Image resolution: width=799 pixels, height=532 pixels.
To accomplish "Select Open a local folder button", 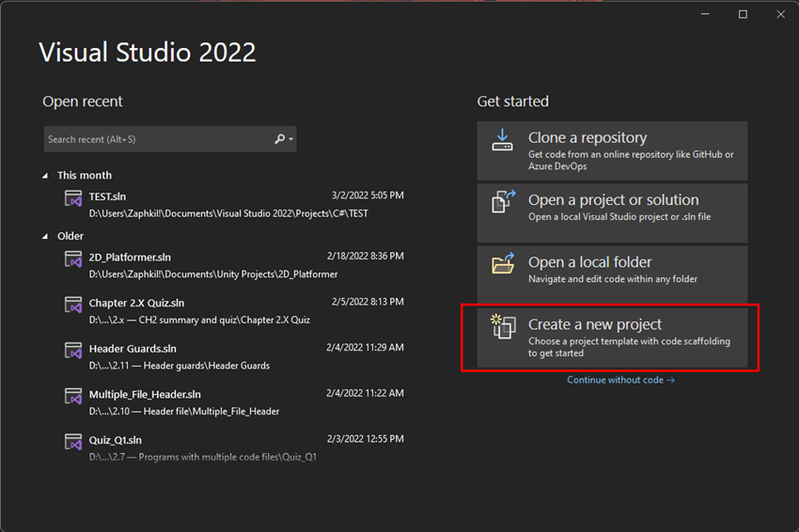I will 612,274.
